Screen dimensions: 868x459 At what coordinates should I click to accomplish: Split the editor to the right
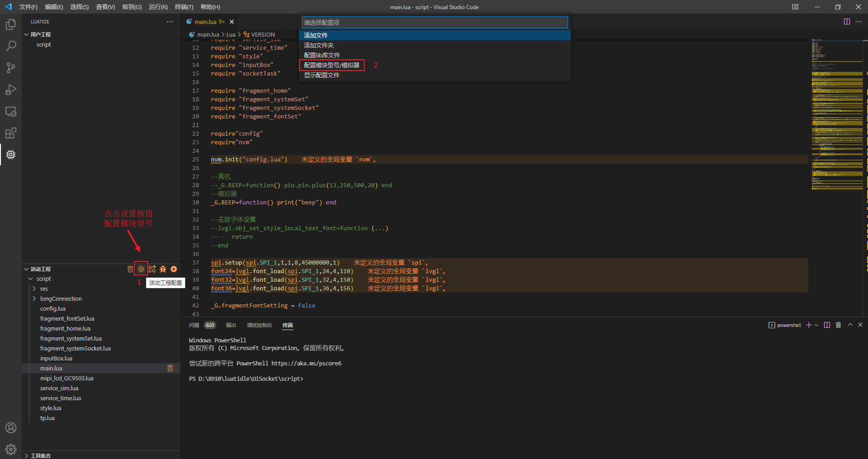(x=847, y=22)
